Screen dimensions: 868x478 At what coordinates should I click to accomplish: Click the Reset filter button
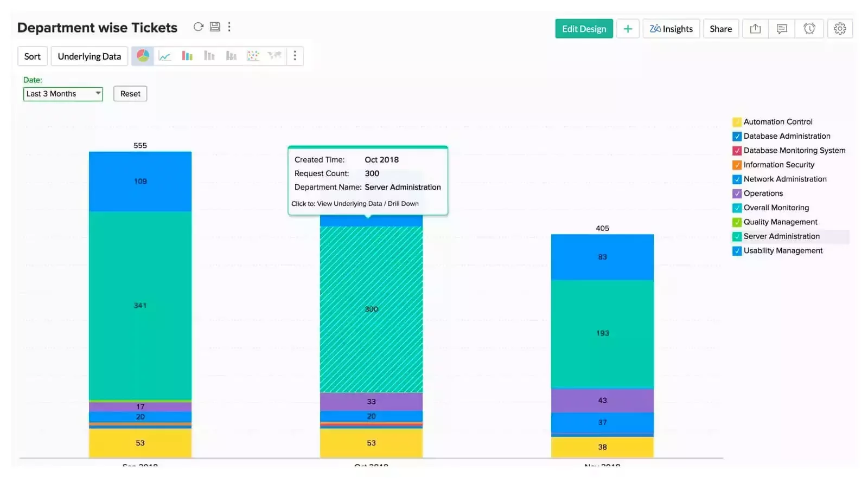pyautogui.click(x=130, y=94)
